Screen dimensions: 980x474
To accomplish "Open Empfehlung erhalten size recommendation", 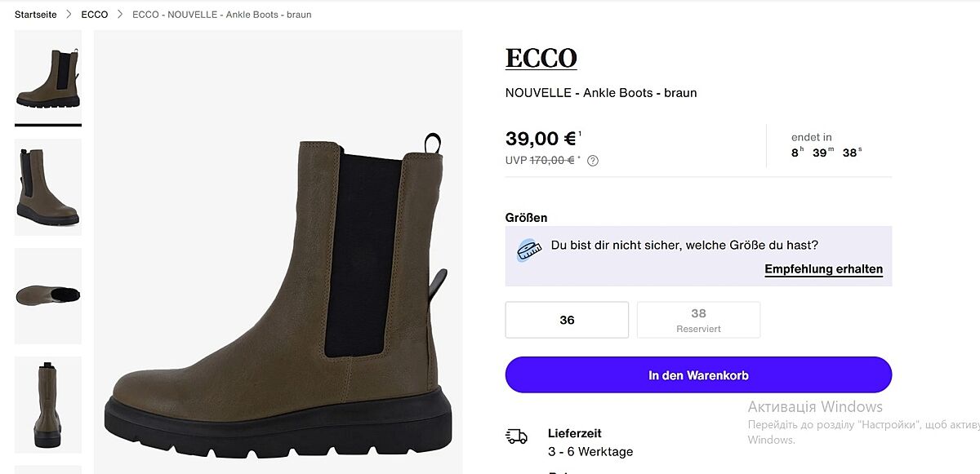I will coord(823,269).
